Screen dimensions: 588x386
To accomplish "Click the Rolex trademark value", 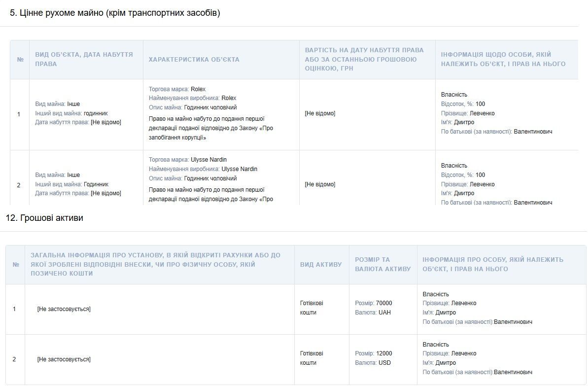I will [x=198, y=89].
